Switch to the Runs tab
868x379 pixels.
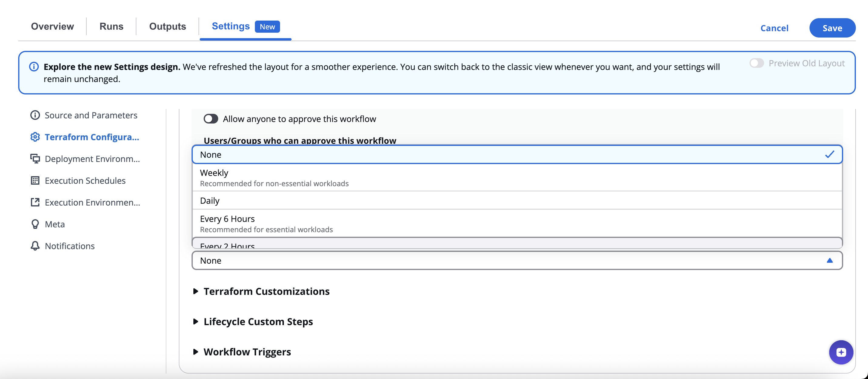click(x=111, y=26)
